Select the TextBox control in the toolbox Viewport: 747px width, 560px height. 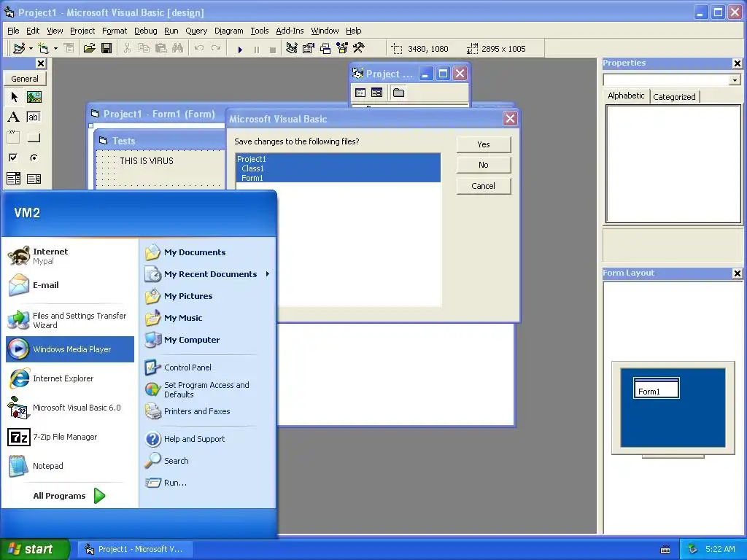coord(34,117)
